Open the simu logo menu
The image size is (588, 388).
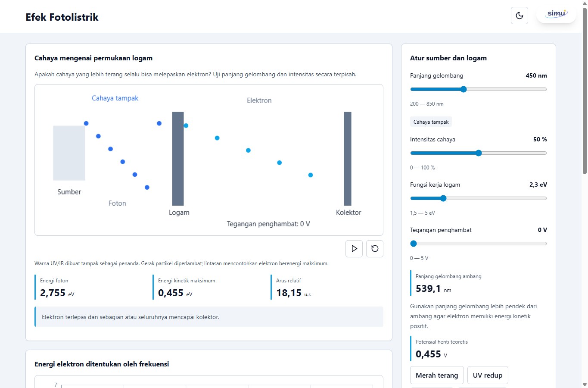point(557,14)
